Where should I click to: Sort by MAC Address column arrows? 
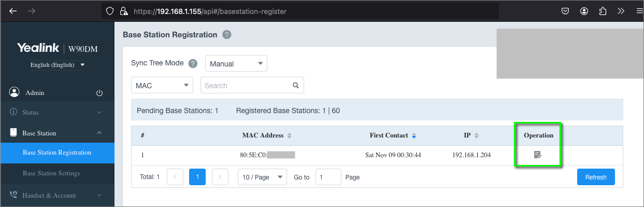(x=290, y=135)
